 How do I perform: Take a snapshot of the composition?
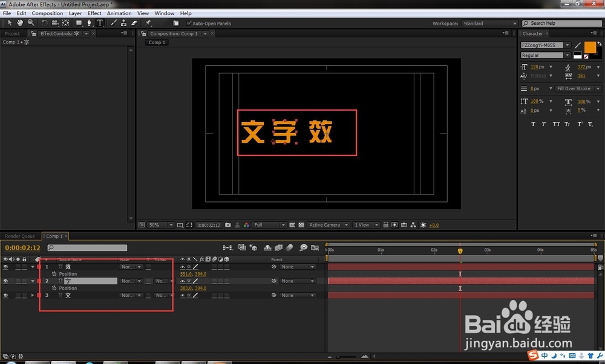(229, 224)
